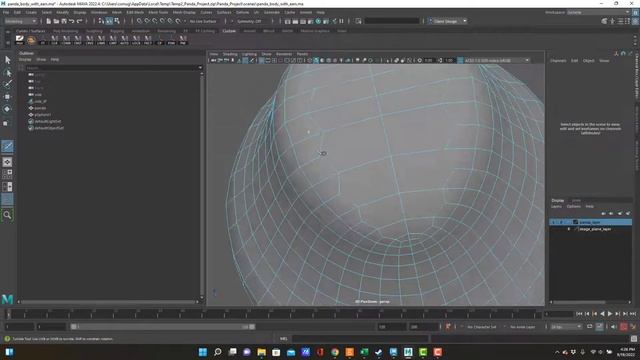640x360 pixels.
Task: Select the pSphere1 node in Outliner
Action: pos(43,115)
